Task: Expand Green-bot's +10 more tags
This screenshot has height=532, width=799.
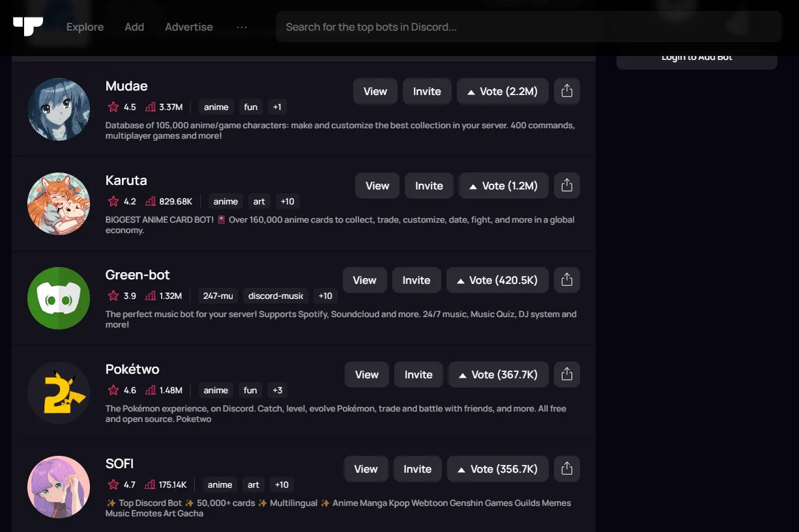Action: point(325,296)
